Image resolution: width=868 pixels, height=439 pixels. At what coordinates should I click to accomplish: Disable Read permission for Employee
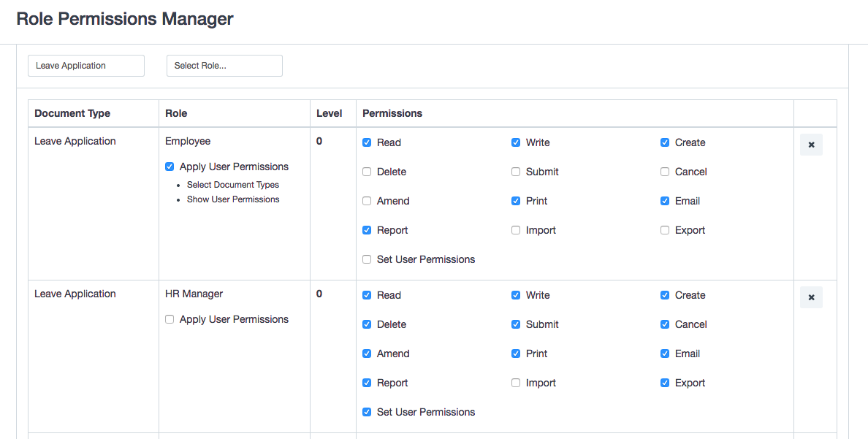coord(366,142)
